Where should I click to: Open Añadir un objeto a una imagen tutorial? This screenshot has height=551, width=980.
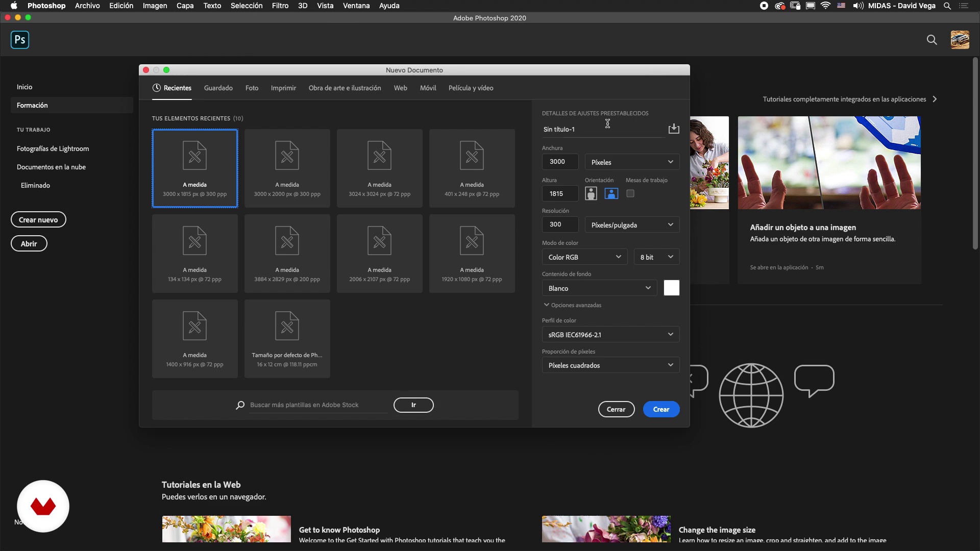pyautogui.click(x=829, y=199)
